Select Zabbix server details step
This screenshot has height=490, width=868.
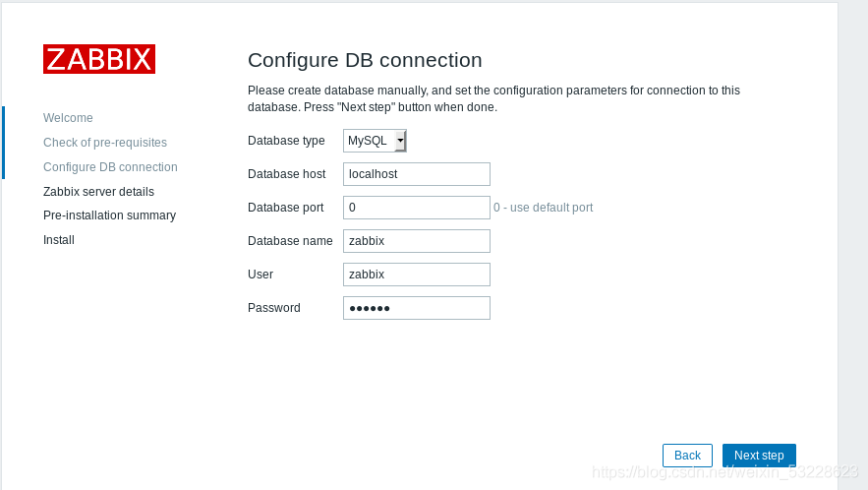98,192
